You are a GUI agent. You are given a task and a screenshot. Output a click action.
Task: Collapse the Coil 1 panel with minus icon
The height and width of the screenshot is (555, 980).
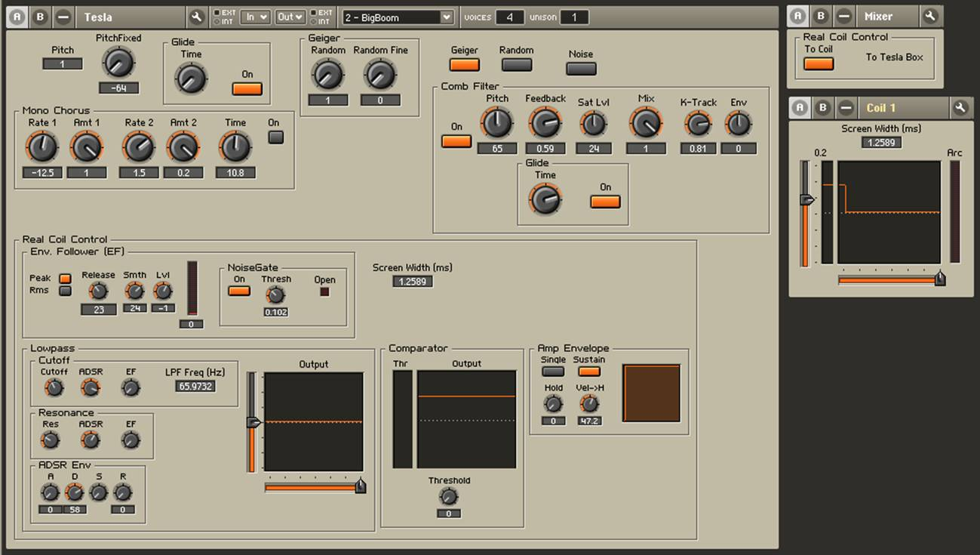pyautogui.click(x=846, y=107)
